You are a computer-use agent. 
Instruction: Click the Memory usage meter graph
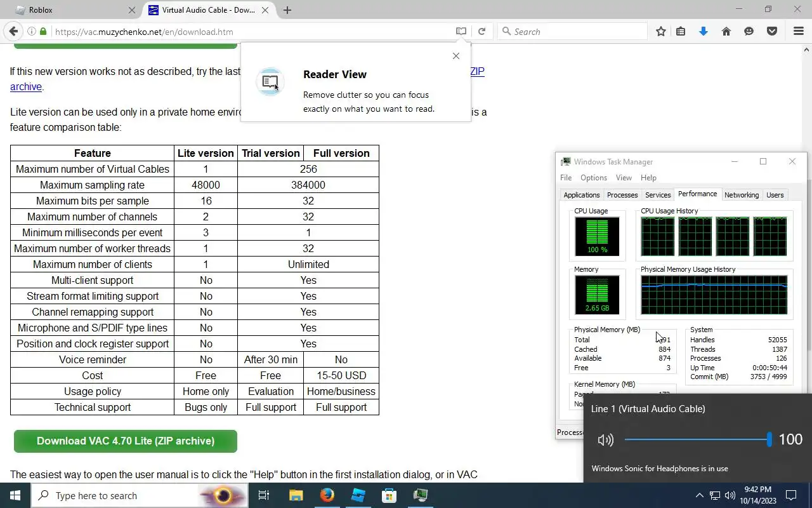(597, 295)
